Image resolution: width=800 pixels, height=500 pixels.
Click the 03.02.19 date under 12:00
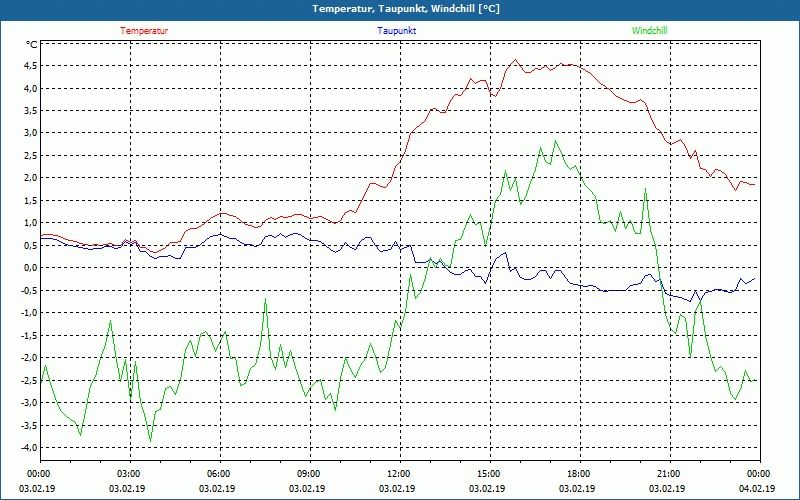coord(397,489)
